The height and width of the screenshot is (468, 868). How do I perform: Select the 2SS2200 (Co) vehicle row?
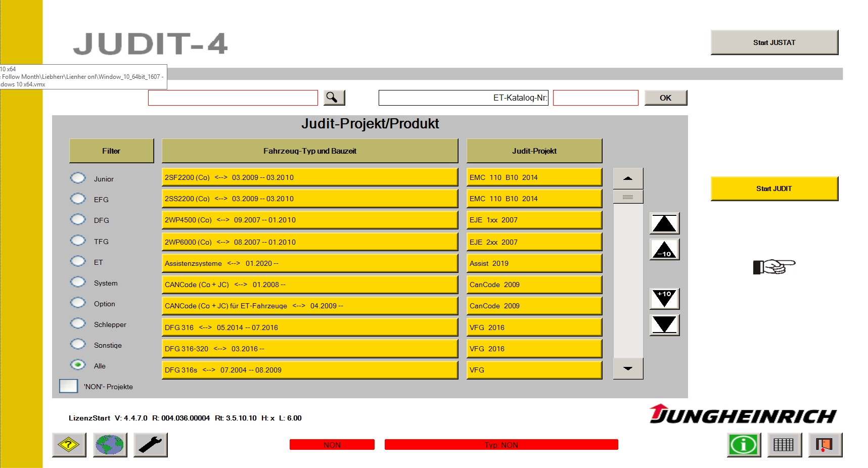pyautogui.click(x=310, y=199)
